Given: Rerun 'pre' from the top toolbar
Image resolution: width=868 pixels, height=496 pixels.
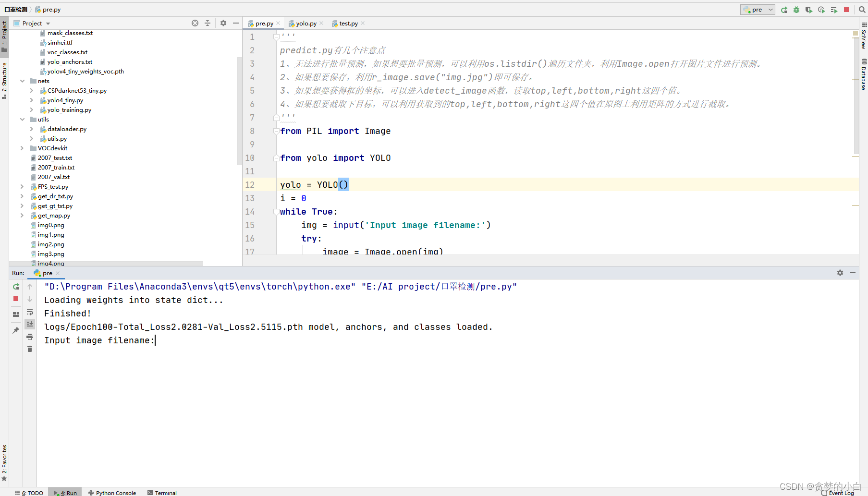Looking at the screenshot, I should tap(784, 10).
